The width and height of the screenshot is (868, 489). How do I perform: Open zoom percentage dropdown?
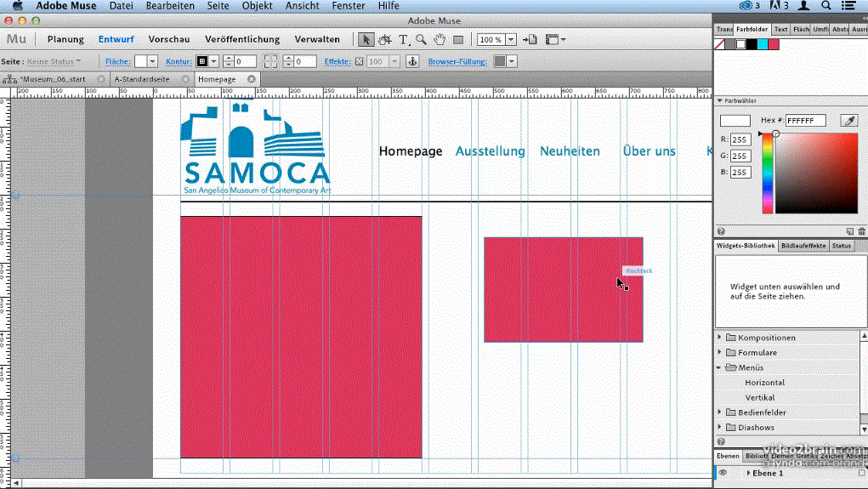[511, 40]
